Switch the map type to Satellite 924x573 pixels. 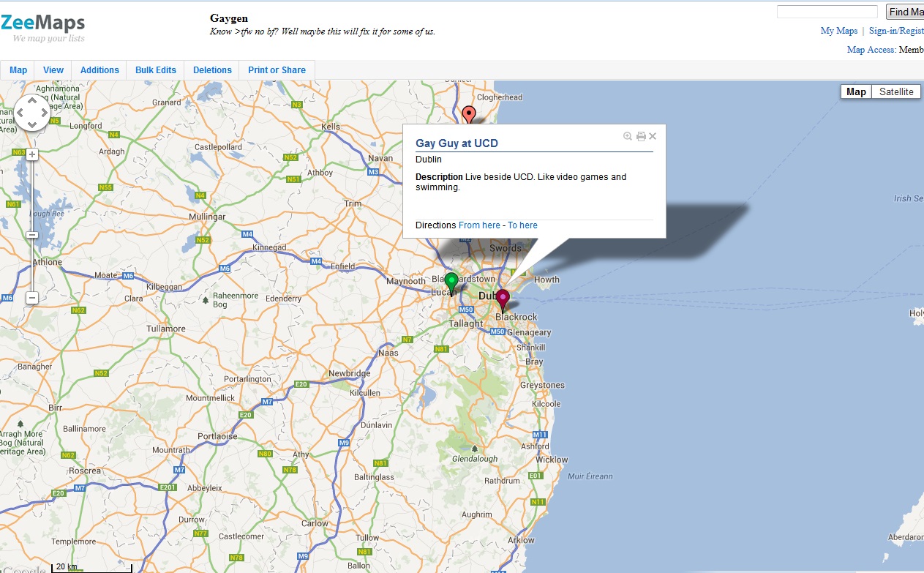(x=896, y=91)
